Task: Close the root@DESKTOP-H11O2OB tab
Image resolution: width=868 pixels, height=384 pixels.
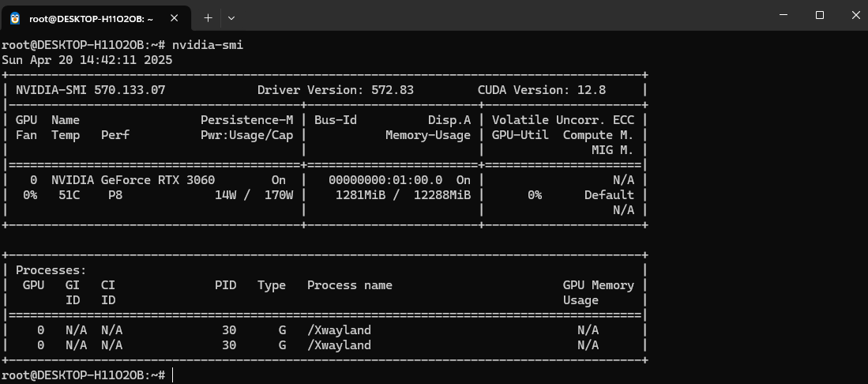Action: coord(174,18)
